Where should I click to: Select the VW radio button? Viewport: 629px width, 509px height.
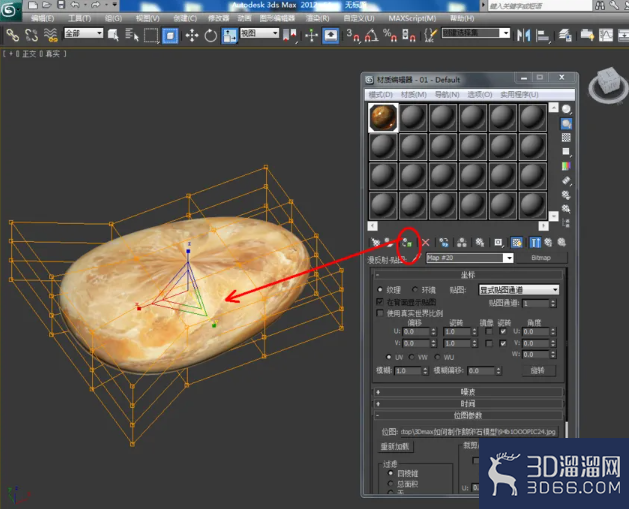[412, 357]
